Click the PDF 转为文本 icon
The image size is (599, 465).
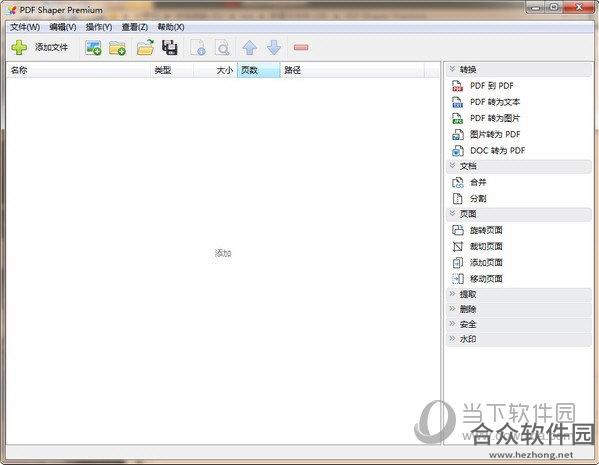point(457,102)
